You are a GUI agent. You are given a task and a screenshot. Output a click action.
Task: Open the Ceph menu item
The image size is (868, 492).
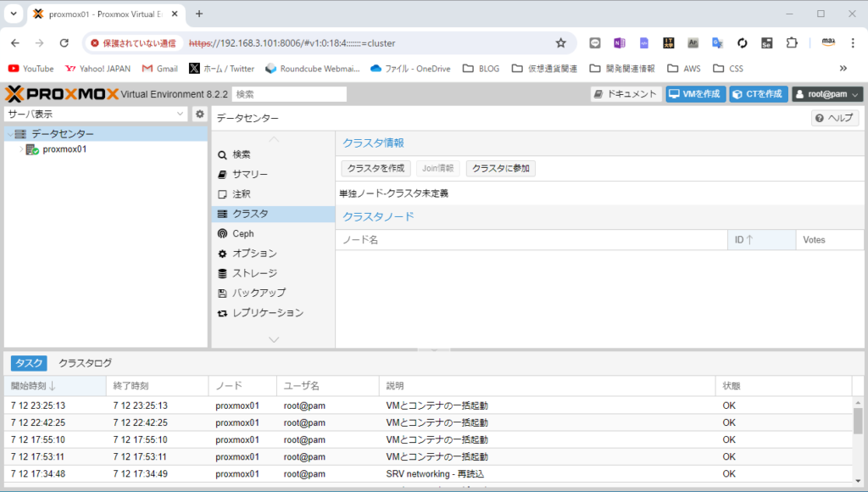(242, 233)
